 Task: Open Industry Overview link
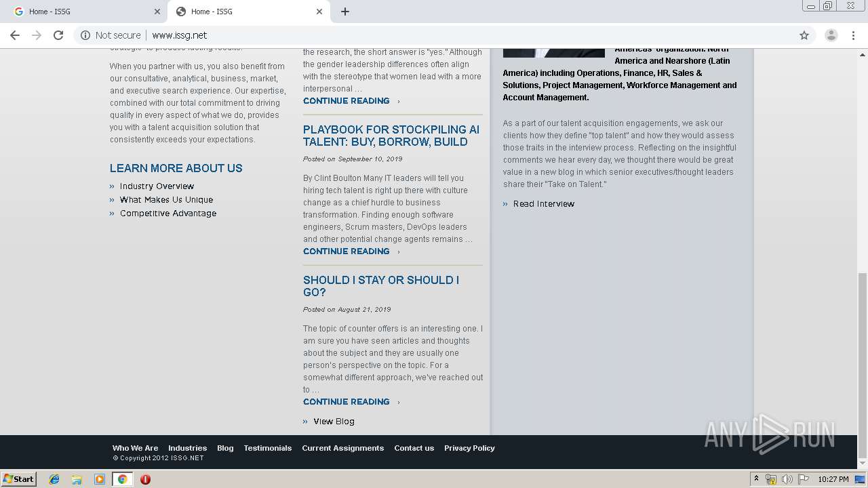157,186
